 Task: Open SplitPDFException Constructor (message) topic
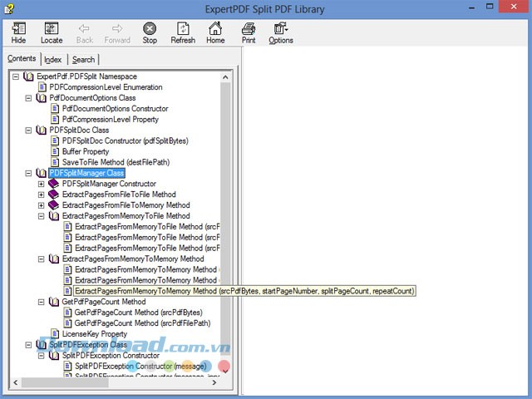pos(140,366)
